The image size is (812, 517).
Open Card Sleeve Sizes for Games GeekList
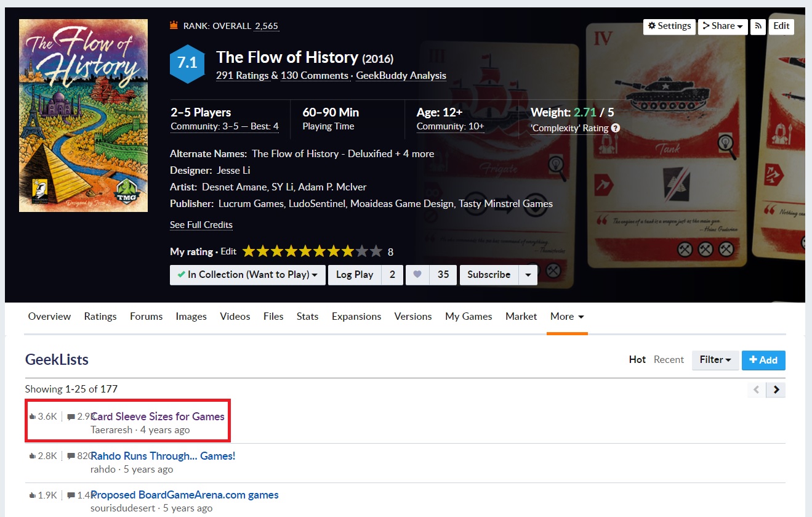click(158, 417)
